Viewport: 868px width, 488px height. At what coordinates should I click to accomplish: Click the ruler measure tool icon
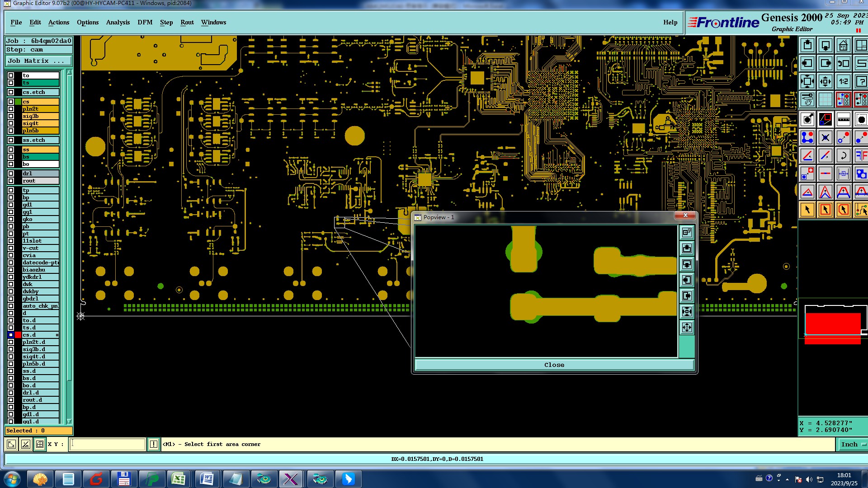(843, 120)
